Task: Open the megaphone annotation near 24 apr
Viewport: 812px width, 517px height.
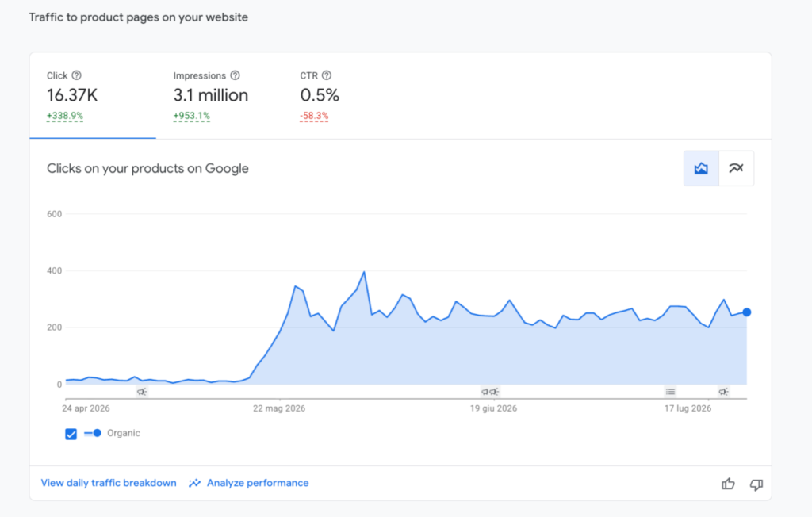Action: click(x=142, y=392)
